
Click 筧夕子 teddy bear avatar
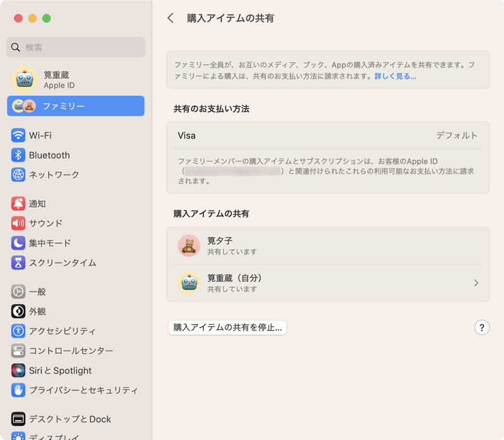point(189,245)
